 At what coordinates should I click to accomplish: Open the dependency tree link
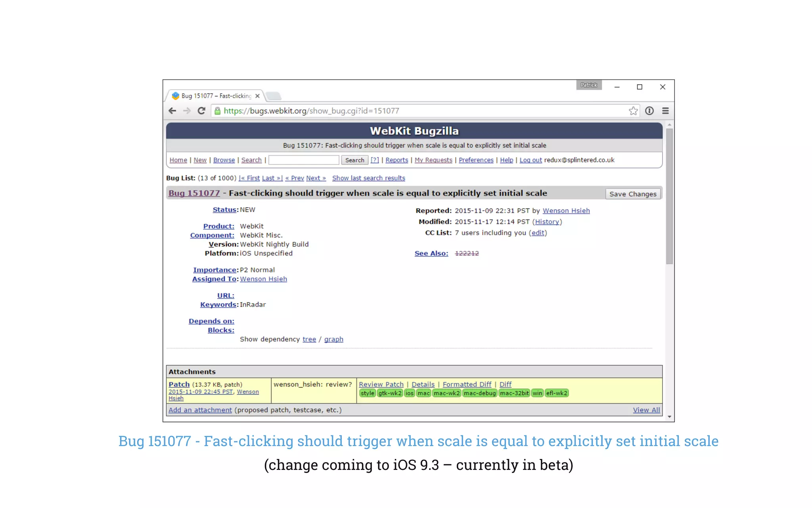[309, 339]
